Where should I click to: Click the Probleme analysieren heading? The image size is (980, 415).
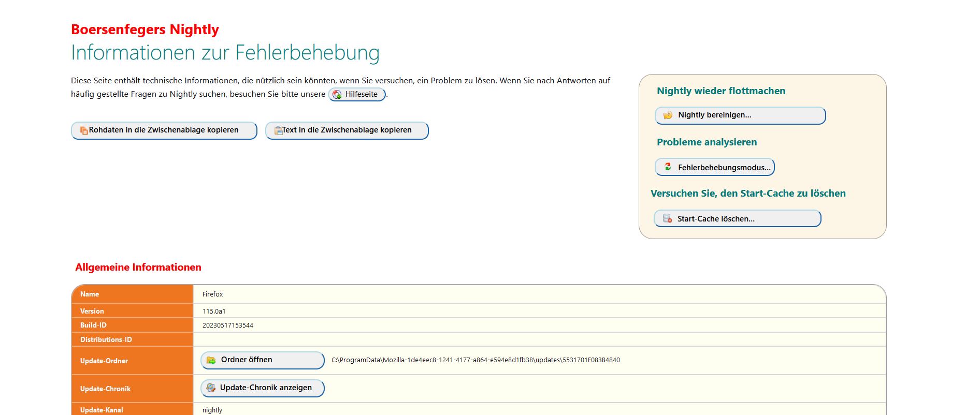707,142
